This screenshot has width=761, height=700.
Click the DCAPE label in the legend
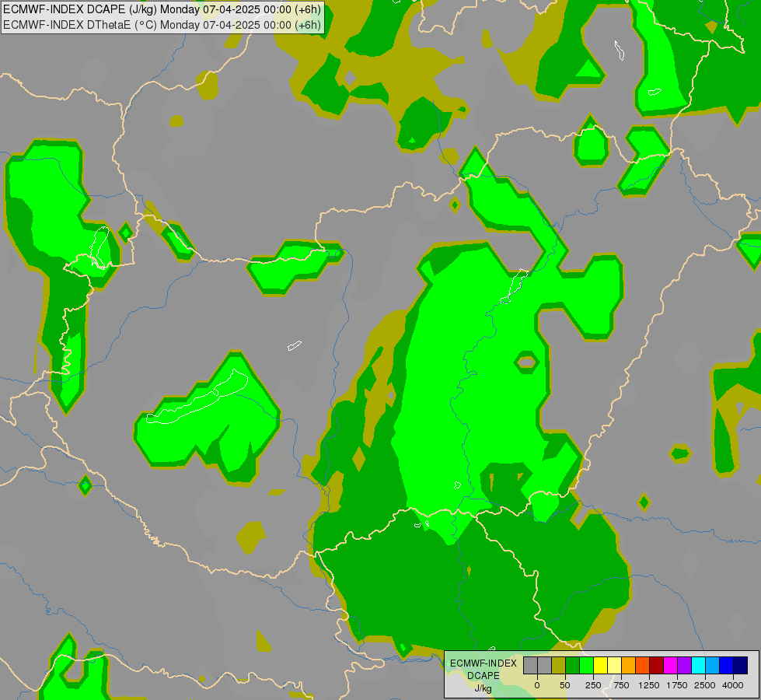point(483,676)
